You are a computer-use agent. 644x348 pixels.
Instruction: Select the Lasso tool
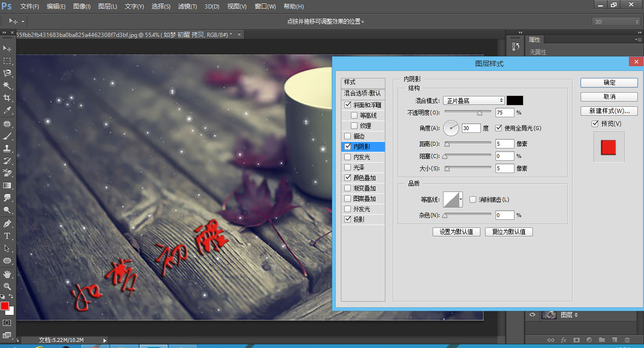point(7,73)
